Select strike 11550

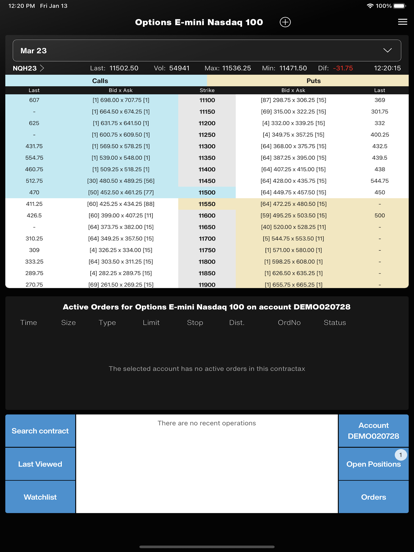[x=207, y=204]
